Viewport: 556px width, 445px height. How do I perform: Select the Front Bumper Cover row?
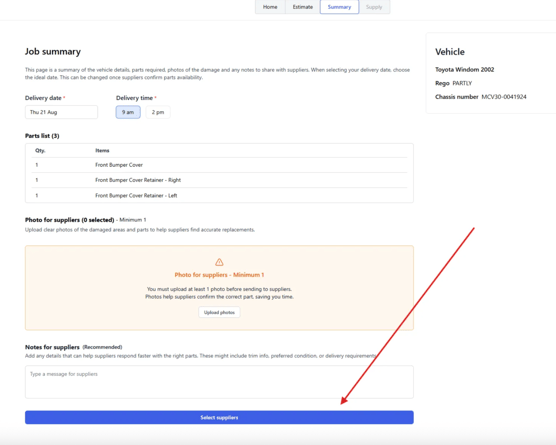[219, 165]
